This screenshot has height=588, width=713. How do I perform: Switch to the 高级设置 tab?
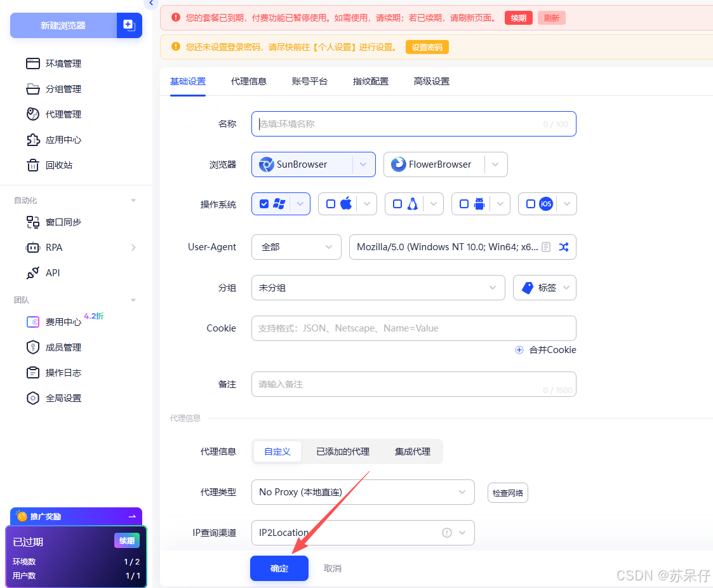point(432,81)
